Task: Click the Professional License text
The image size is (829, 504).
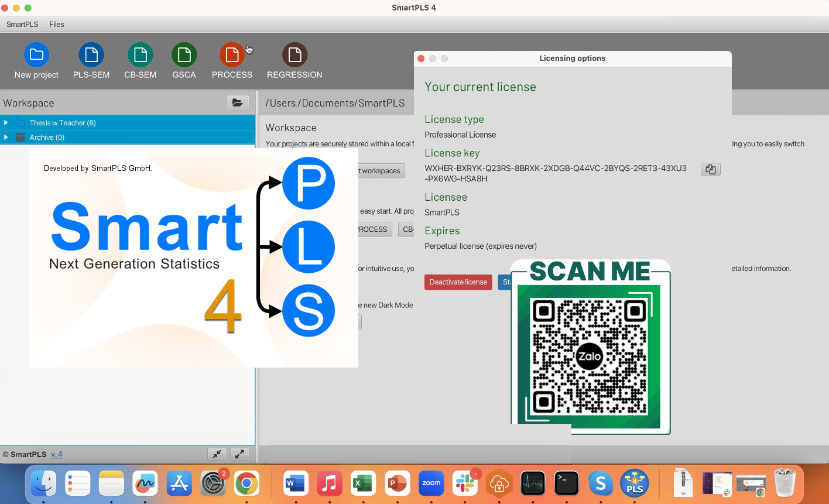Action: (x=460, y=135)
